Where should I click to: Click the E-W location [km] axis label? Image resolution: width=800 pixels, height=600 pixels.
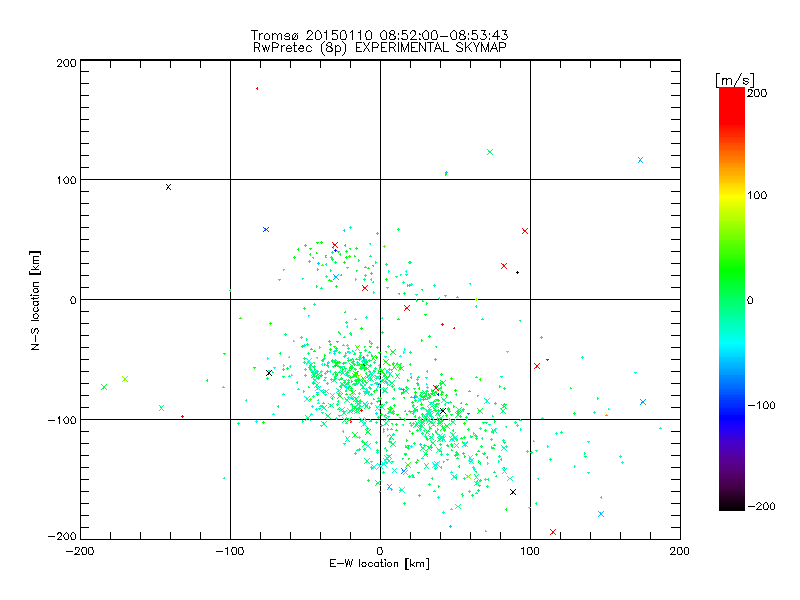pos(379,564)
